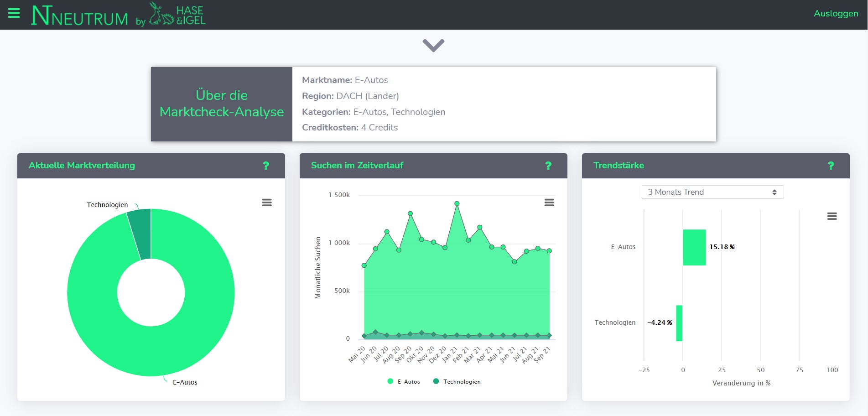Log out via Ausloggen link
This screenshot has height=416, width=868.
pos(836,13)
